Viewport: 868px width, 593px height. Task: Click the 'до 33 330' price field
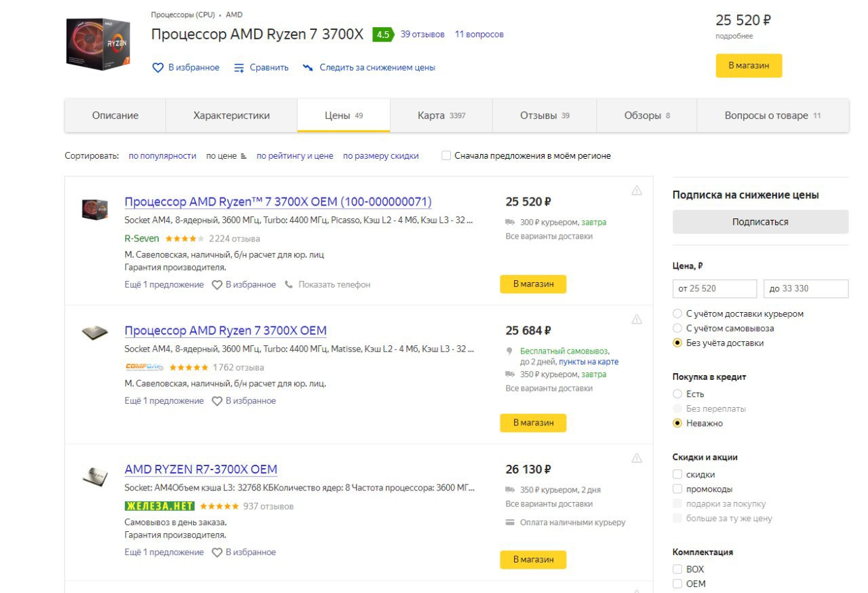click(x=806, y=288)
